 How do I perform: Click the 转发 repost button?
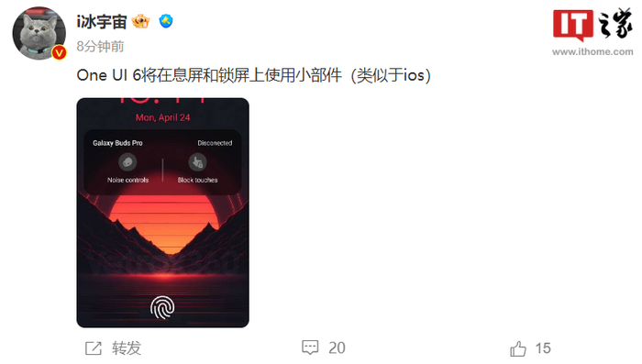click(127, 348)
